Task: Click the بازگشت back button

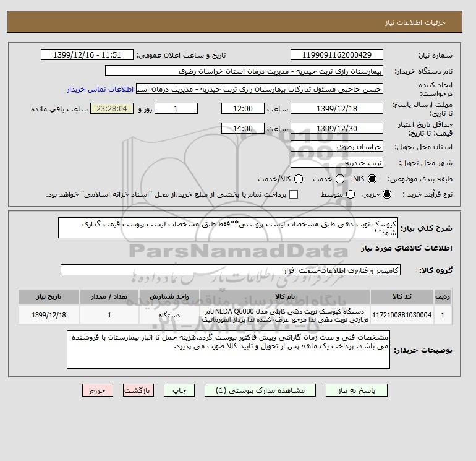Action: click(138, 390)
